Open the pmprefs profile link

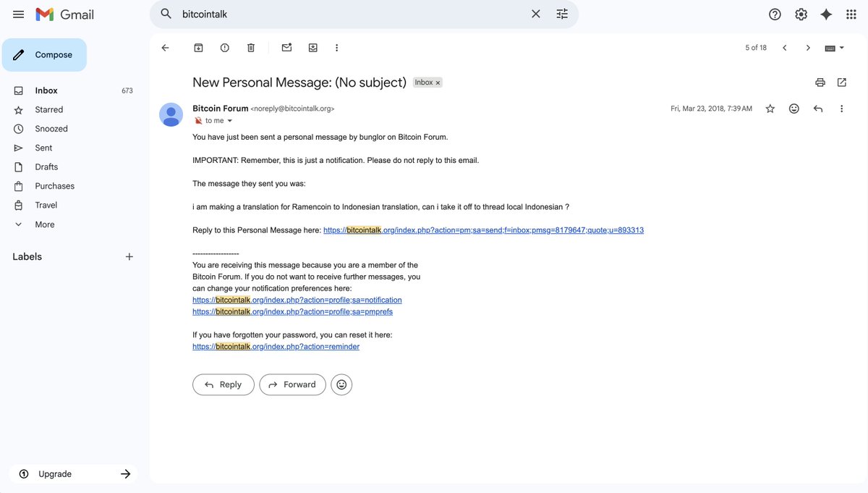click(292, 311)
